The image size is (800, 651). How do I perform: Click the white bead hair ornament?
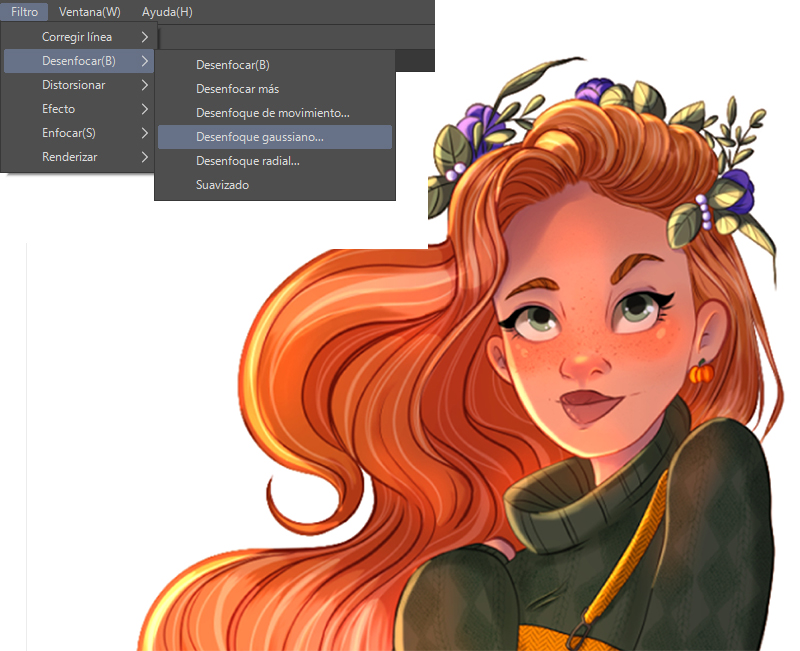click(704, 206)
